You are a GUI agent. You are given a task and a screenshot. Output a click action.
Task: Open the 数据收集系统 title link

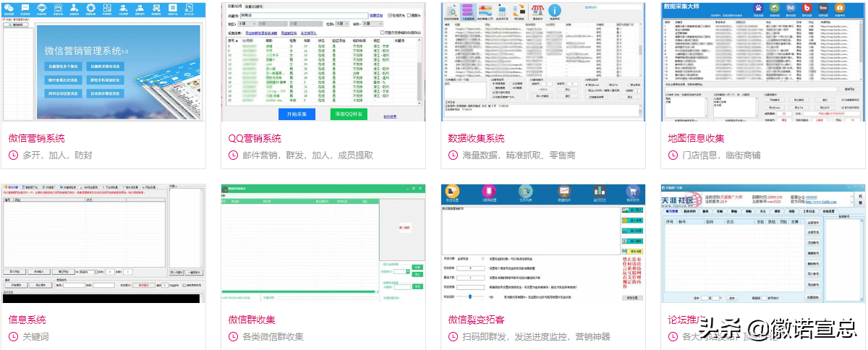pos(477,138)
